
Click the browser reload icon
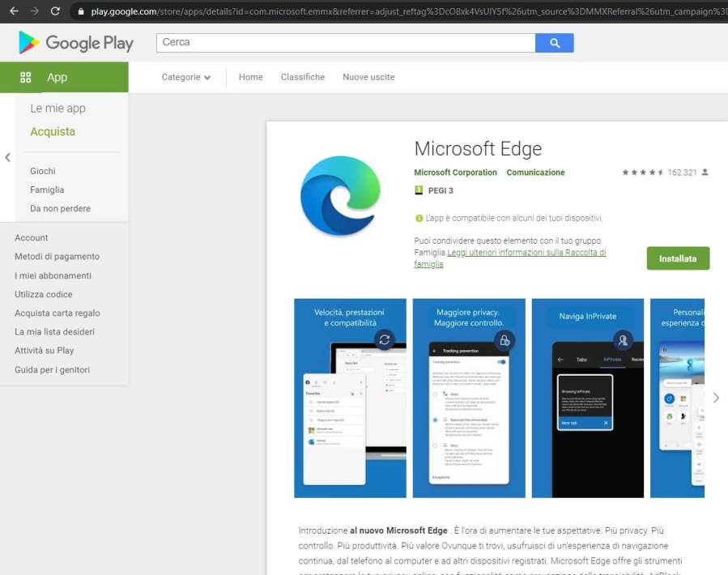[x=55, y=11]
